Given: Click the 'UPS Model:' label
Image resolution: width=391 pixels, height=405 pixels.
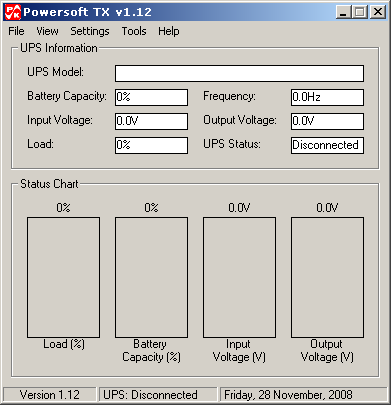Looking at the screenshot, I should (56, 72).
